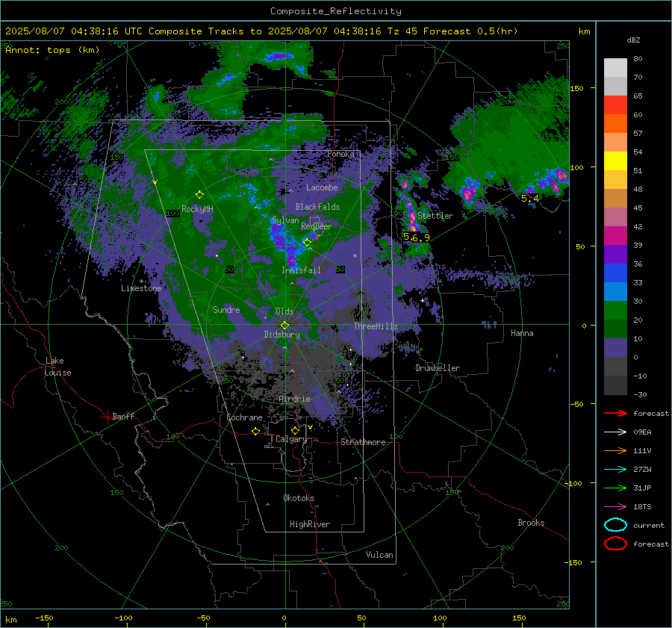Select the cyan 27ZW arrow legend entry

615,470
